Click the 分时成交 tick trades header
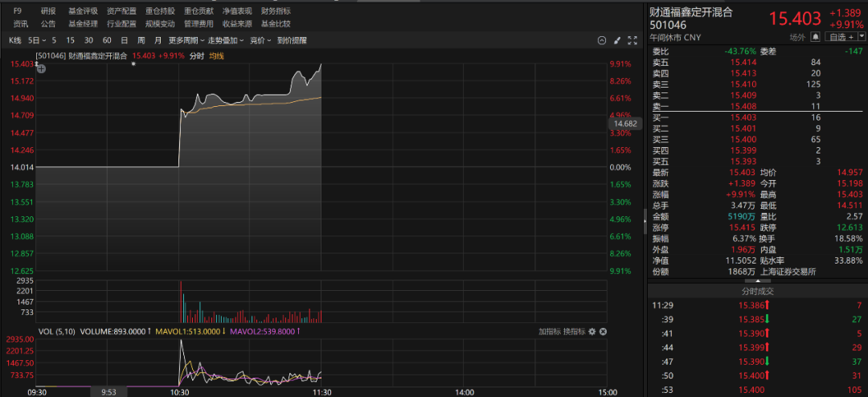 [x=758, y=291]
